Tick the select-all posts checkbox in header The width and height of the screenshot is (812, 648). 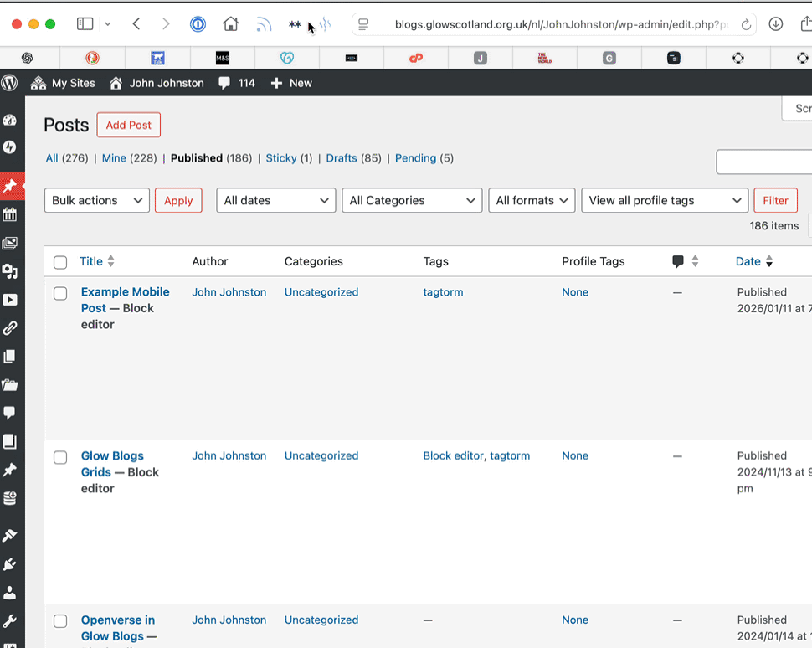point(60,262)
